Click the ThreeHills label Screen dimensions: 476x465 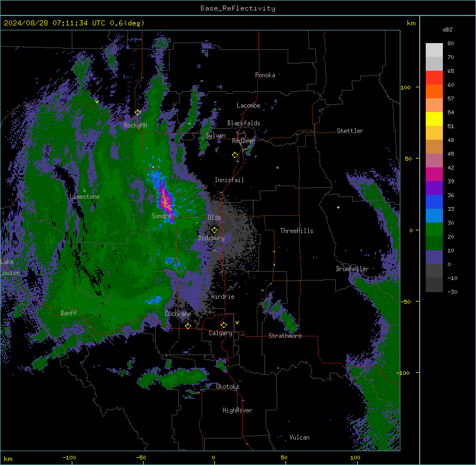point(297,231)
